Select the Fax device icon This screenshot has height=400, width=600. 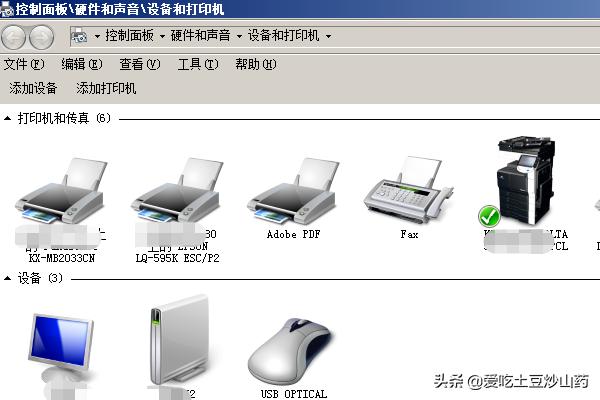[409, 189]
